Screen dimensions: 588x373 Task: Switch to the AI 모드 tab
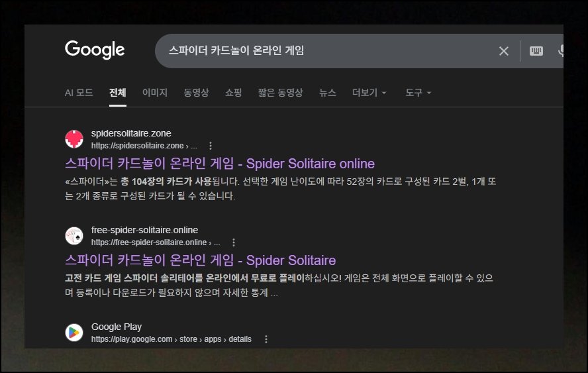click(79, 93)
